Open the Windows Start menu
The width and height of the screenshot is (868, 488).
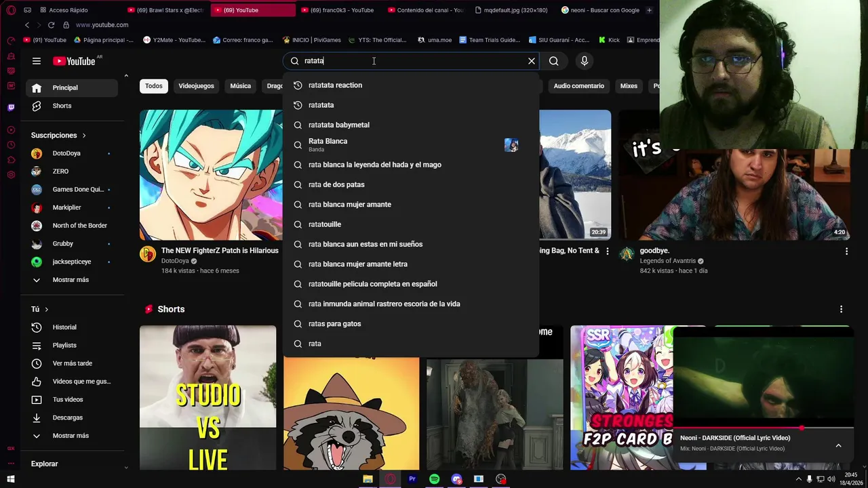tap(11, 479)
